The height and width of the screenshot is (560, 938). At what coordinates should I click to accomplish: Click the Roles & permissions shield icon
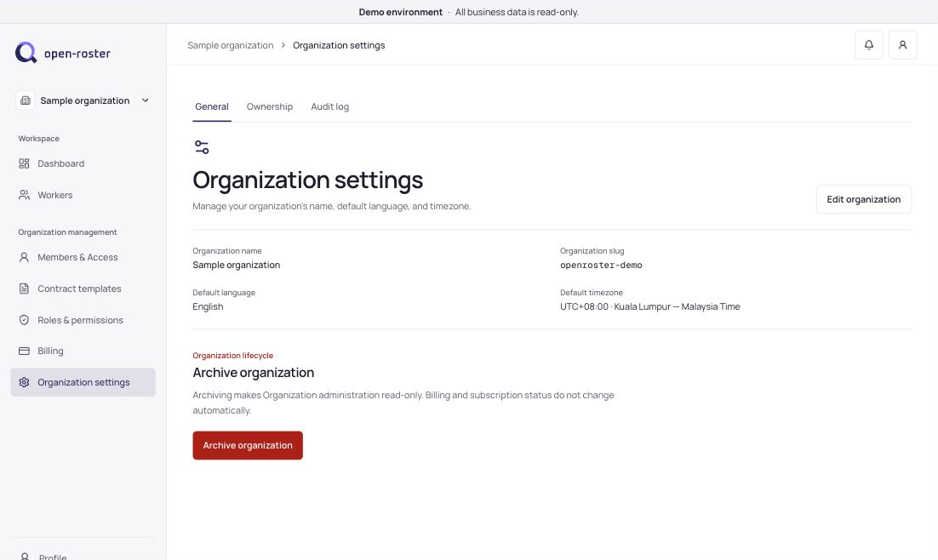point(24,320)
